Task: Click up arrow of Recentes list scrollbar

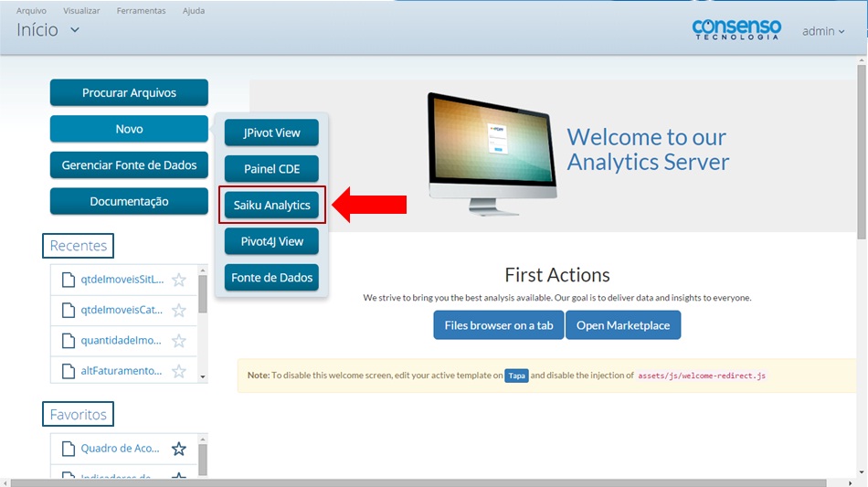Action: click(203, 270)
